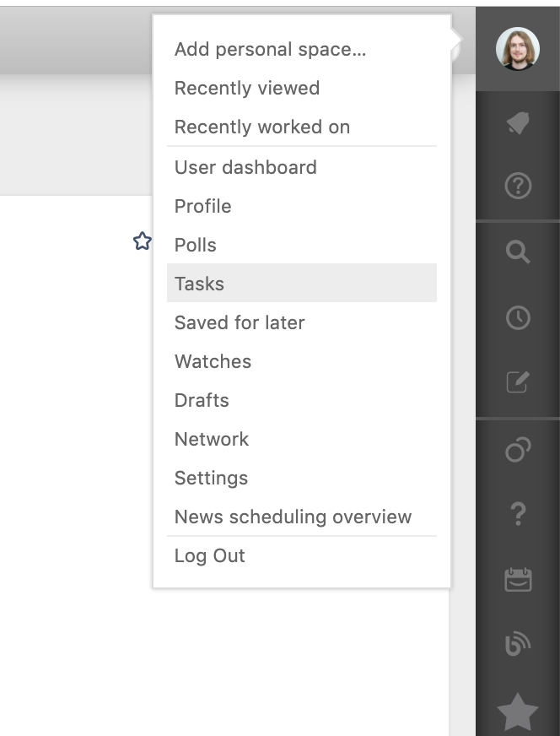Open Saved for later list
The height and width of the screenshot is (736, 560).
point(240,322)
